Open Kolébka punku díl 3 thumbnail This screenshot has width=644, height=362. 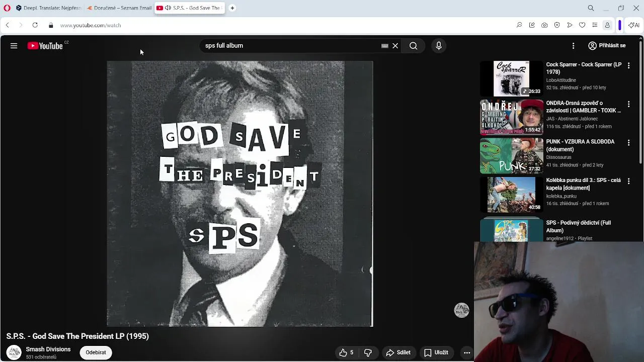click(x=511, y=194)
